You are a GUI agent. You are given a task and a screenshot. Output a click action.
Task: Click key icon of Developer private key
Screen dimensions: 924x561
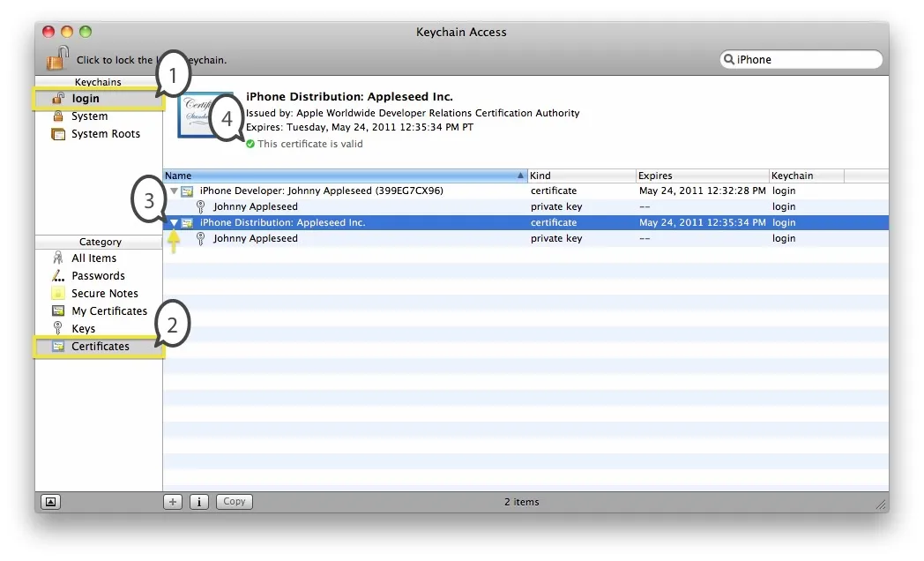200,206
